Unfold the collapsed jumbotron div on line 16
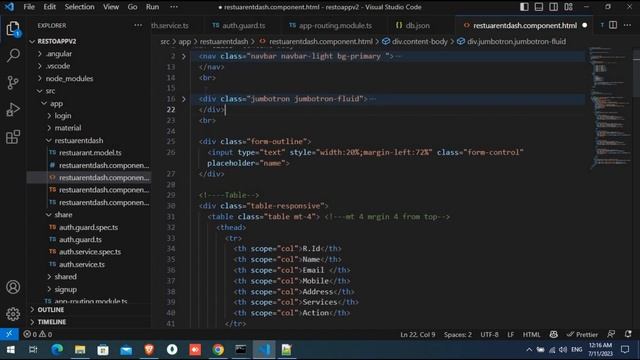The height and width of the screenshot is (360, 640). tap(184, 99)
